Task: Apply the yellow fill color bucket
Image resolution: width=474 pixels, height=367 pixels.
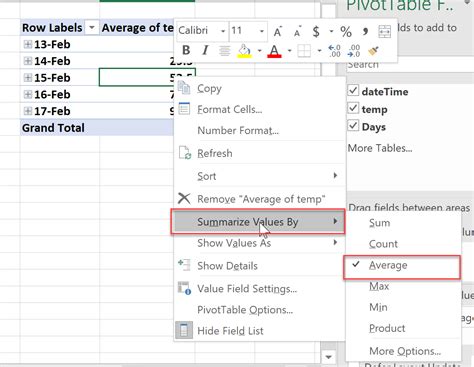Action: pos(244,51)
